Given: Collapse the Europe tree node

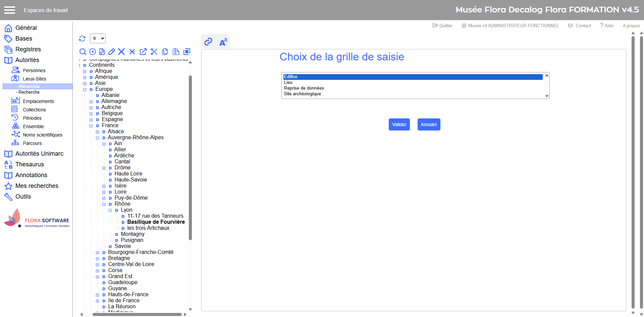Looking at the screenshot, I should [85, 90].
